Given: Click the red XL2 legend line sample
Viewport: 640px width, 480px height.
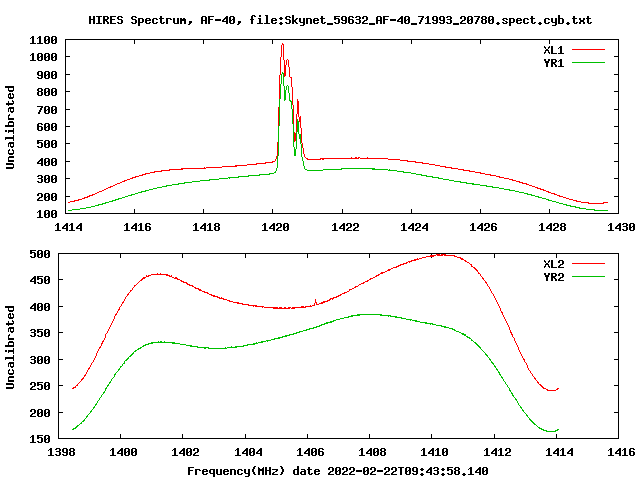Looking at the screenshot, I should point(588,264).
